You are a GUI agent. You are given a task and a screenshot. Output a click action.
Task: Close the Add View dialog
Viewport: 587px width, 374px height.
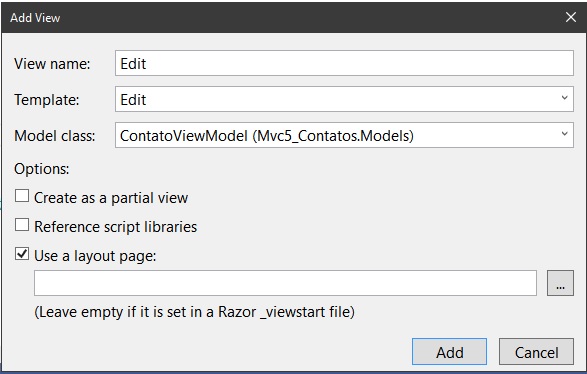coord(571,17)
